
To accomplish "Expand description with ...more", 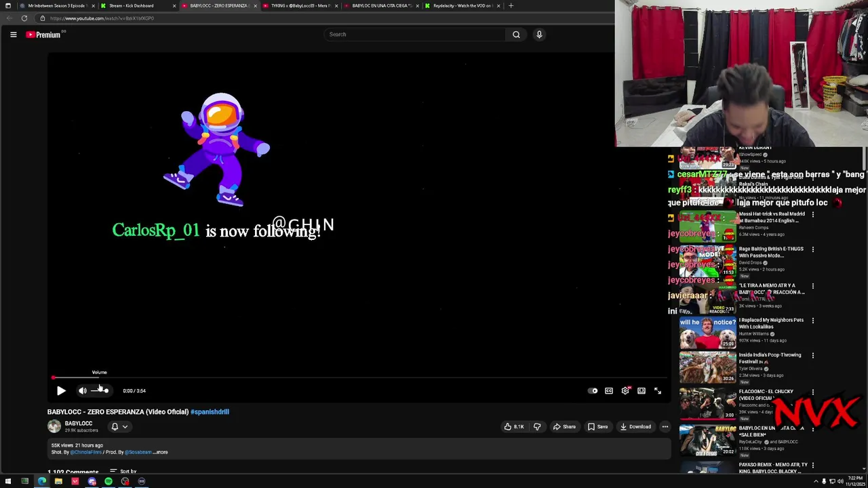I will coord(161,452).
